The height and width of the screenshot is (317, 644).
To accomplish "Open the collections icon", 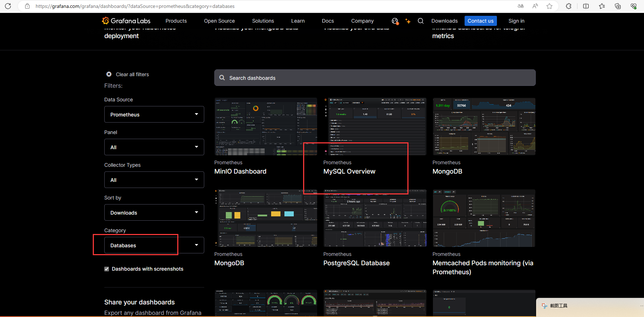I will [x=618, y=6].
